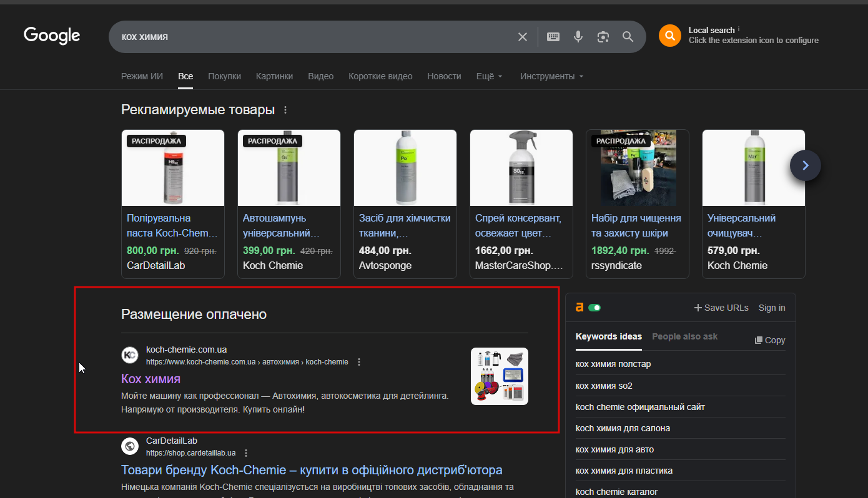The height and width of the screenshot is (498, 868).
Task: Expand the Инструменты dropdown
Action: [x=551, y=76]
